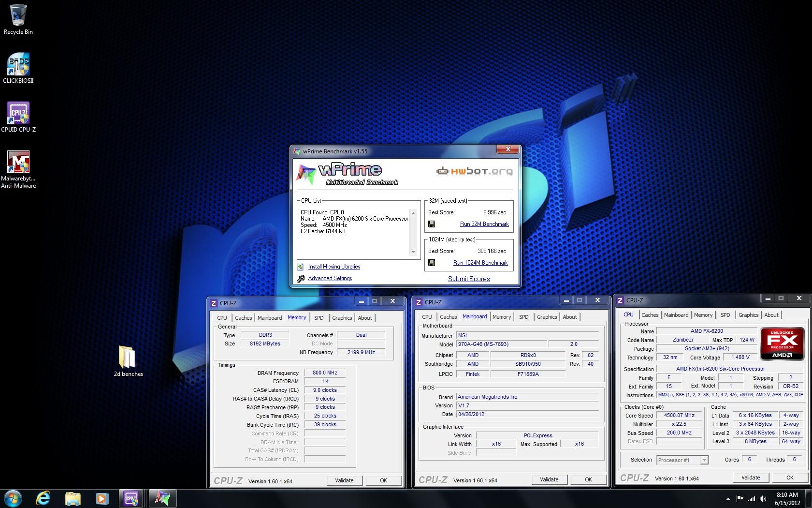This screenshot has height=508, width=812.
Task: Open the Malwarebytes Anti-Malware desktop shortcut
Action: coord(18,169)
